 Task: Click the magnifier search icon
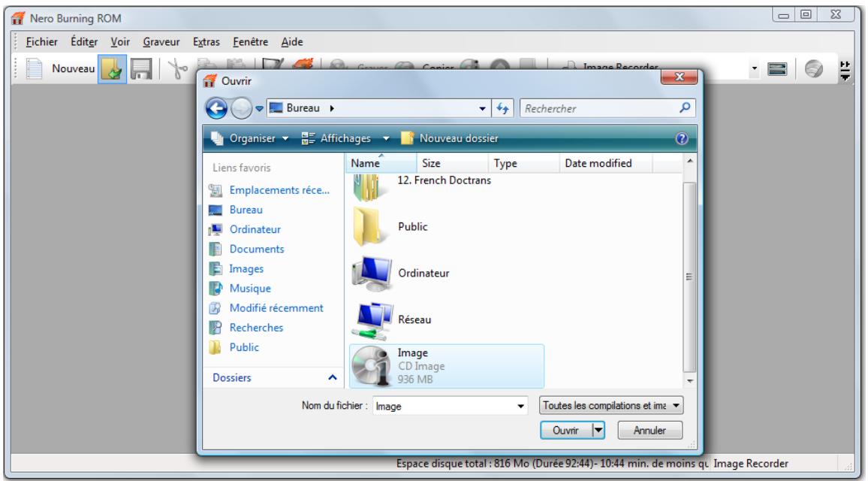point(685,107)
